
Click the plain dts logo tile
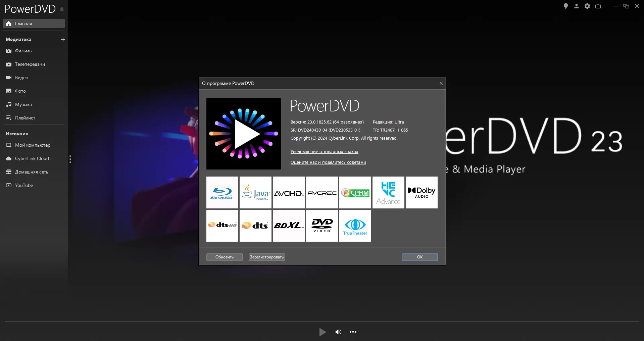(x=255, y=226)
